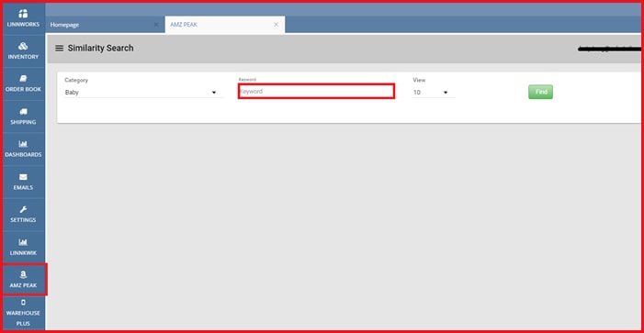Open the Warehouse Plus sidebar icon
This screenshot has height=333, width=644.
pos(23,303)
